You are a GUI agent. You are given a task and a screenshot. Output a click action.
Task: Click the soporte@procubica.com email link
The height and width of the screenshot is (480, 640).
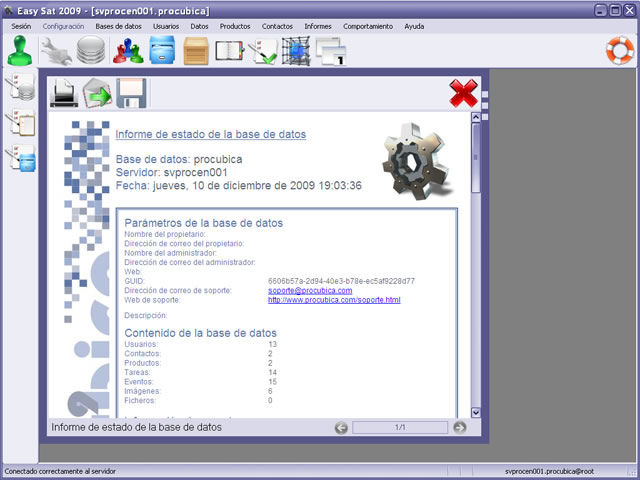tap(310, 291)
